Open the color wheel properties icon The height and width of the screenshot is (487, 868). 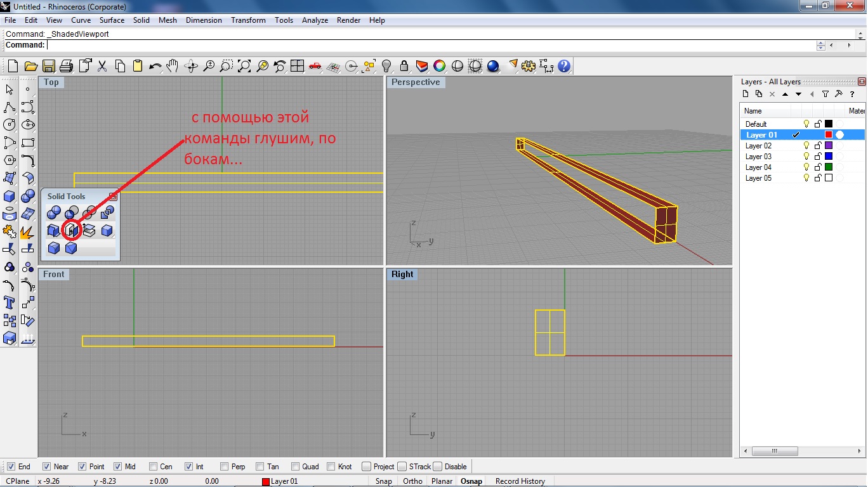click(439, 66)
